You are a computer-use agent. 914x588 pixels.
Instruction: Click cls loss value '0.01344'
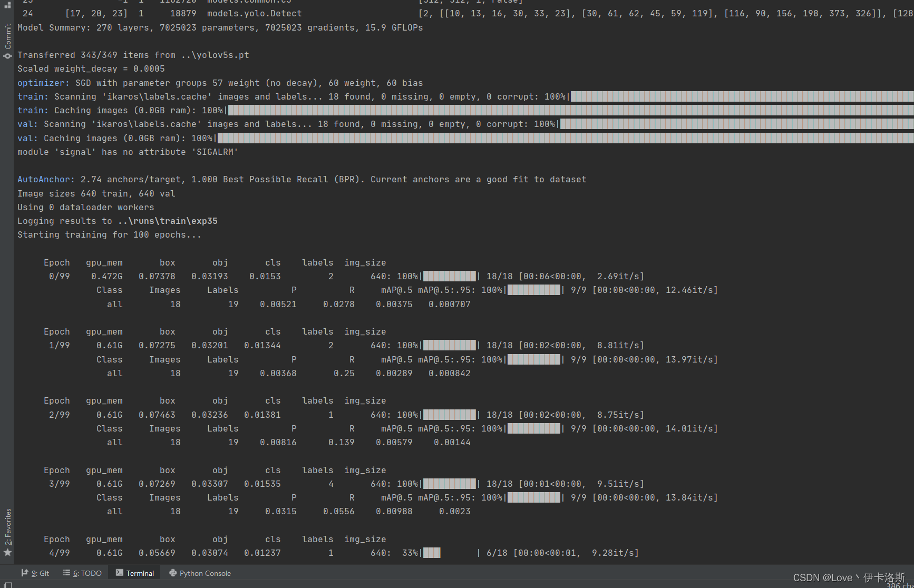point(262,345)
